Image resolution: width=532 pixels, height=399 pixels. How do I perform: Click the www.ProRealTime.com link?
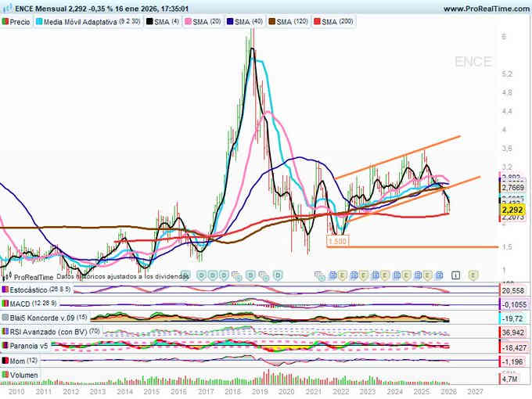point(484,8)
